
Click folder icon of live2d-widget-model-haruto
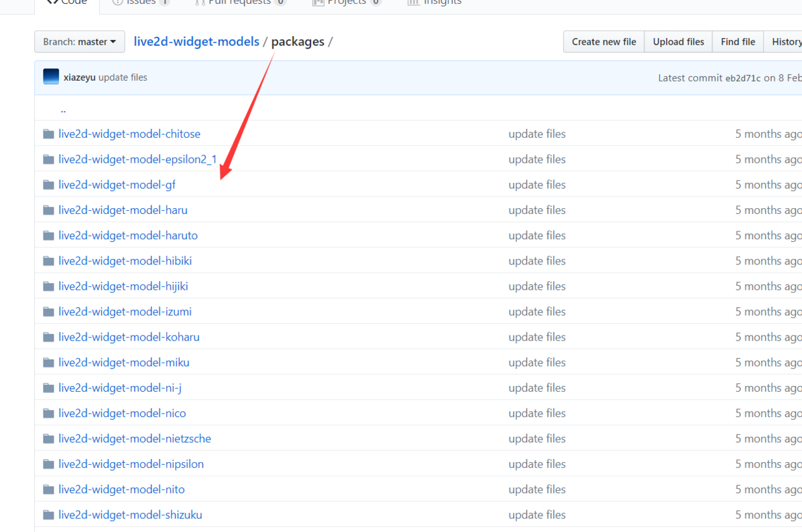point(49,235)
